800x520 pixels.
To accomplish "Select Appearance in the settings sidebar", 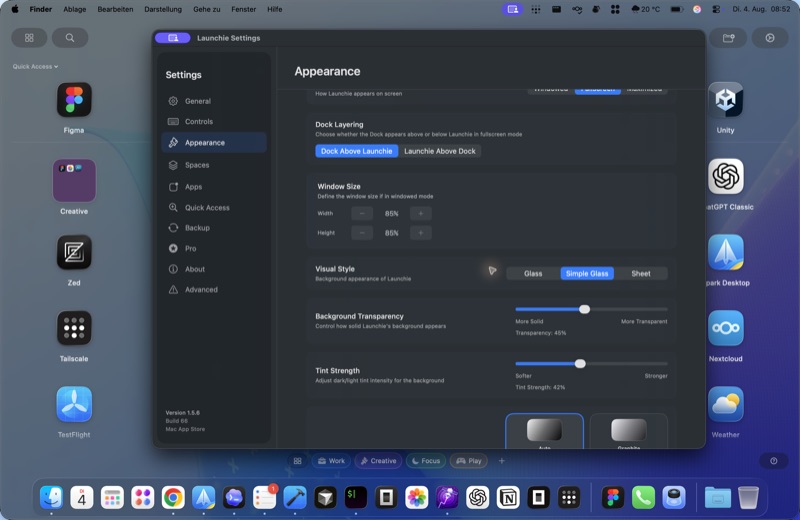I will point(214,142).
